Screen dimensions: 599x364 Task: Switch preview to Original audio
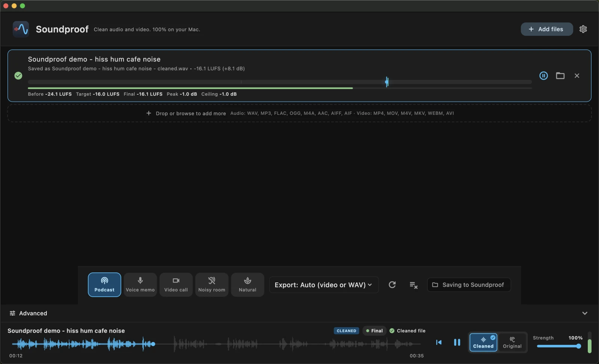(x=512, y=342)
